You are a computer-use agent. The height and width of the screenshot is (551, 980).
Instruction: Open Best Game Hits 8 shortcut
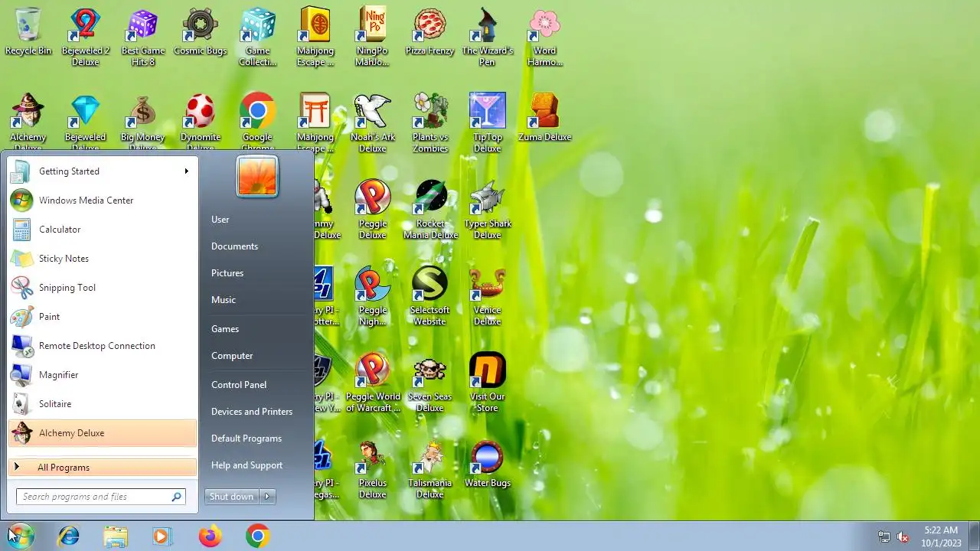[x=143, y=37]
